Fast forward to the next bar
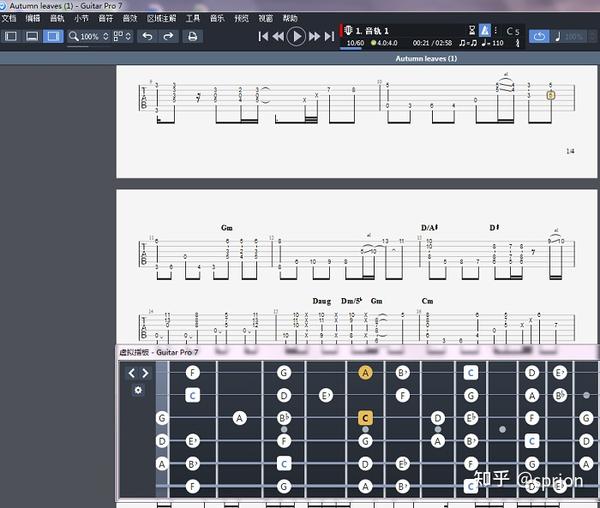 click(314, 37)
